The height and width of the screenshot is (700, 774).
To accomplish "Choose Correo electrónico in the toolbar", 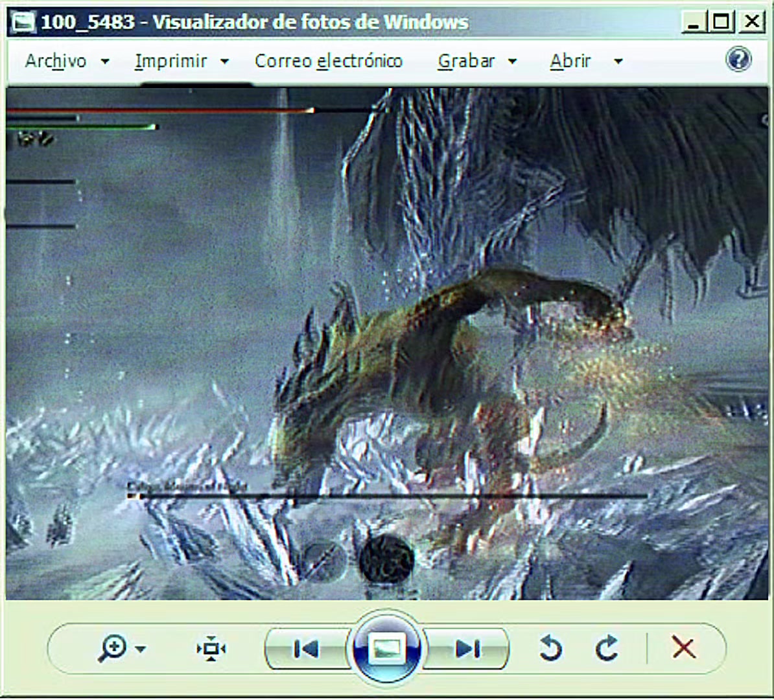I will tap(328, 61).
